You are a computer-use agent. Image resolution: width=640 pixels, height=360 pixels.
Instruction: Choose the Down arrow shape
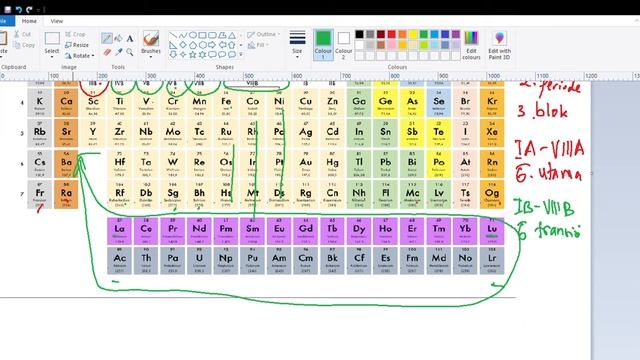173,54
